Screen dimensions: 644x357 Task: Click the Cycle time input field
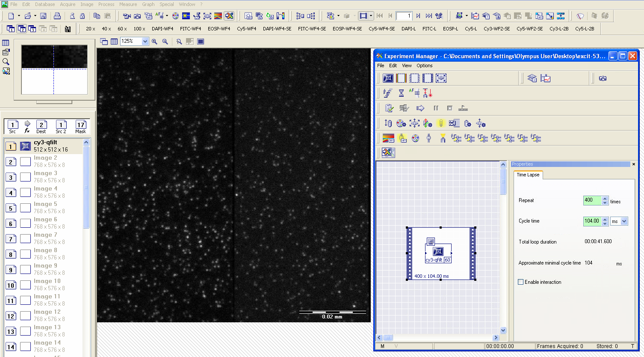592,221
